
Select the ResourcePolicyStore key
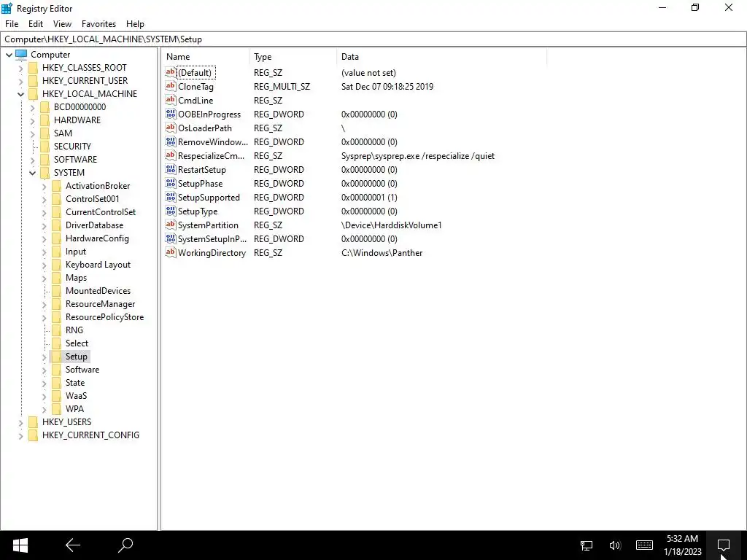pos(104,316)
